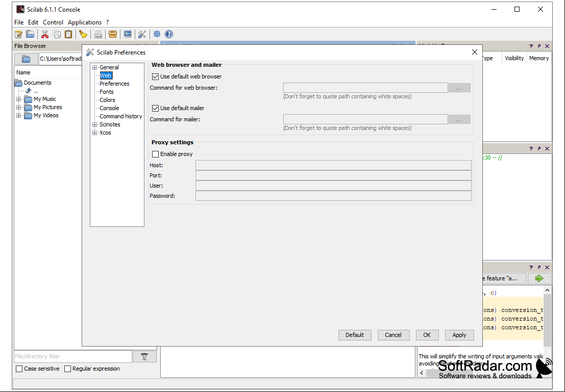The width and height of the screenshot is (565, 392).
Task: Click the Cancel button
Action: pos(393,335)
